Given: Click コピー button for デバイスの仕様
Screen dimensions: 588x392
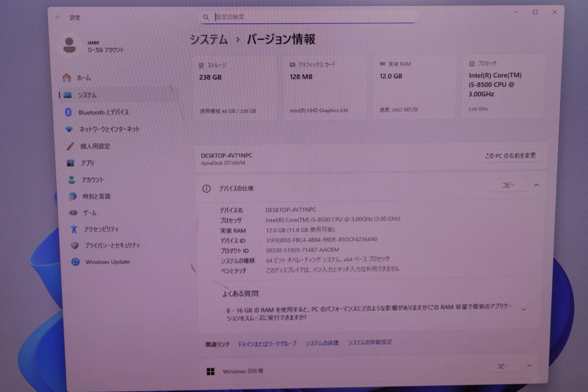Looking at the screenshot, I should tap(508, 185).
